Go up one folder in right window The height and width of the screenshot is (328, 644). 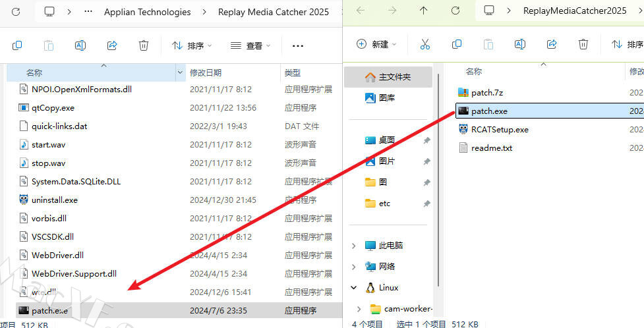tap(423, 11)
